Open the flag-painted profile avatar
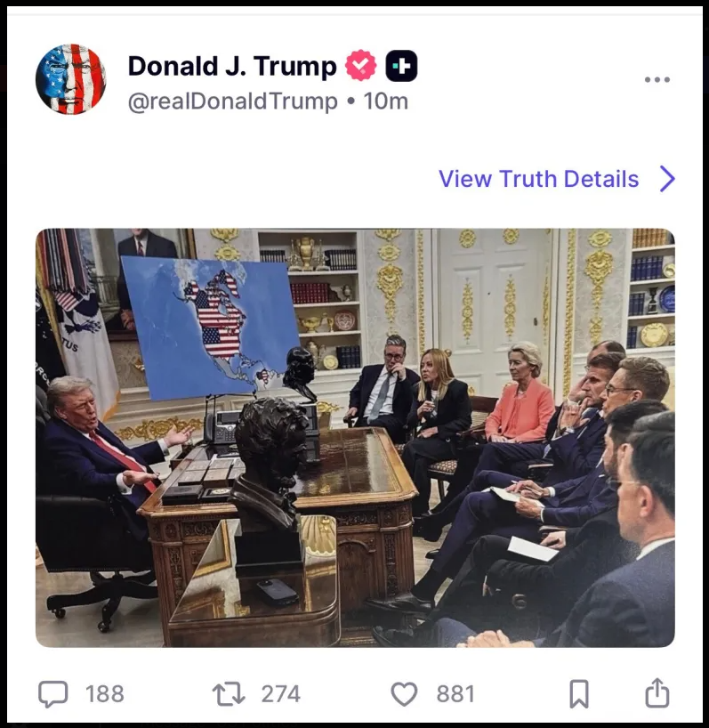709x728 pixels. [70, 79]
